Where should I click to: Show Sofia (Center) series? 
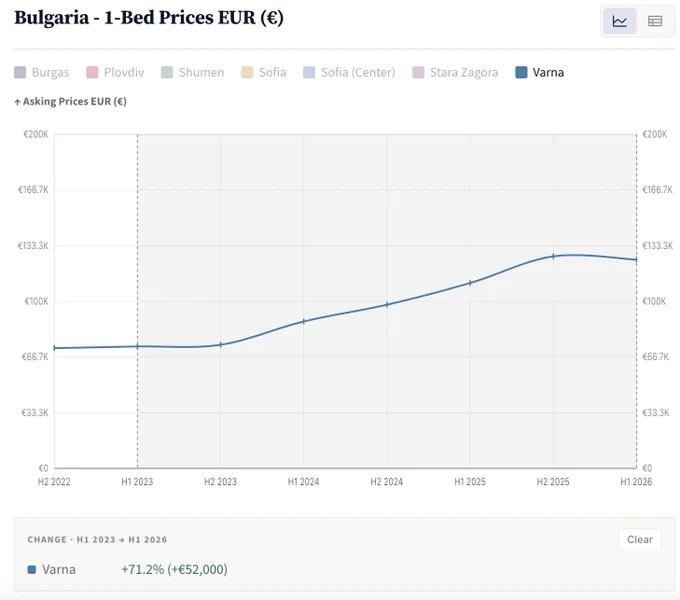(x=349, y=72)
